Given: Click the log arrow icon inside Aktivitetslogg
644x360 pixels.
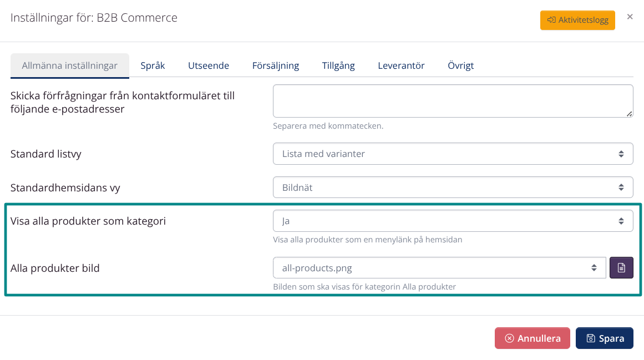Looking at the screenshot, I should click(x=554, y=19).
